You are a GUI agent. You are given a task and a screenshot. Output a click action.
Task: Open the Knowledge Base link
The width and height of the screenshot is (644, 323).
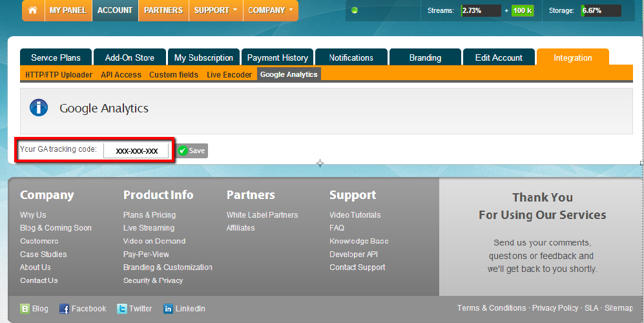coord(359,241)
